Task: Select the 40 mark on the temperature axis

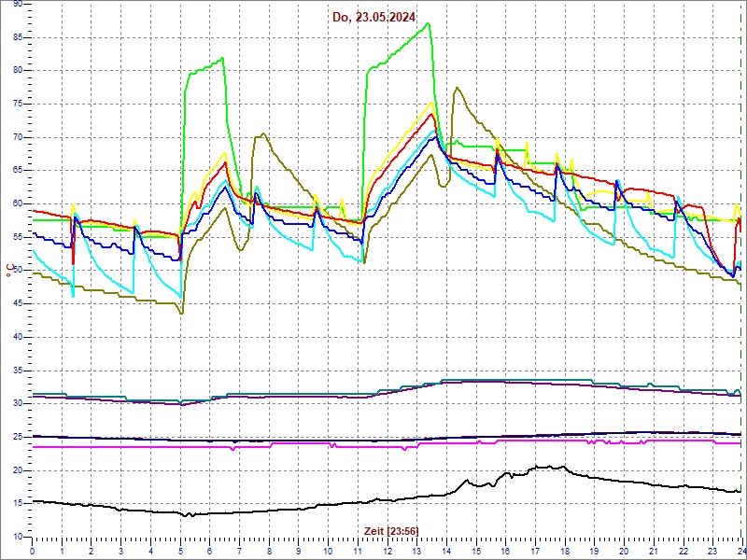Action: (17, 337)
